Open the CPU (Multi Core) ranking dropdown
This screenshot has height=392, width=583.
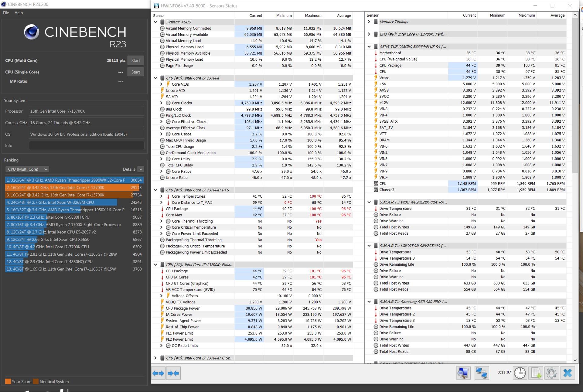(27, 169)
